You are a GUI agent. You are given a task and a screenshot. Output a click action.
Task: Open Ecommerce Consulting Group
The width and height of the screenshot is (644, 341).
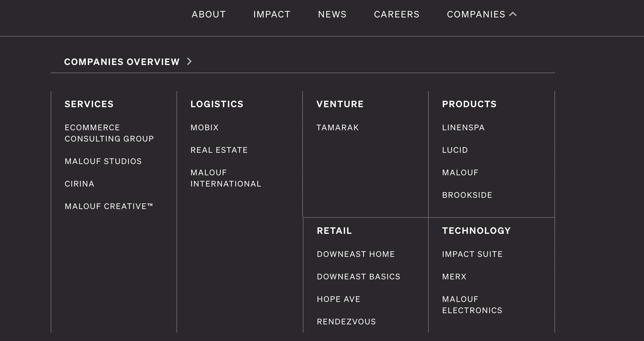tap(109, 133)
